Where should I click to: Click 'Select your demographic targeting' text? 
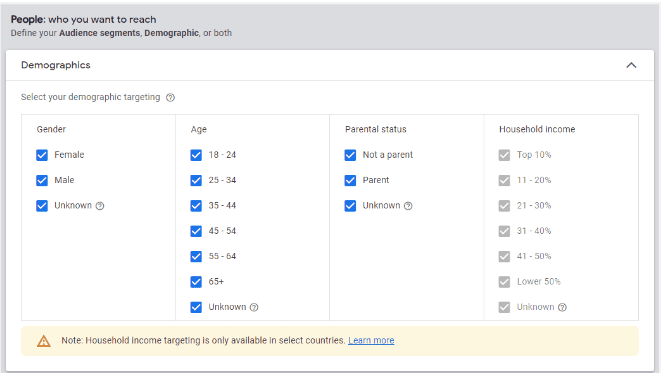(x=91, y=97)
